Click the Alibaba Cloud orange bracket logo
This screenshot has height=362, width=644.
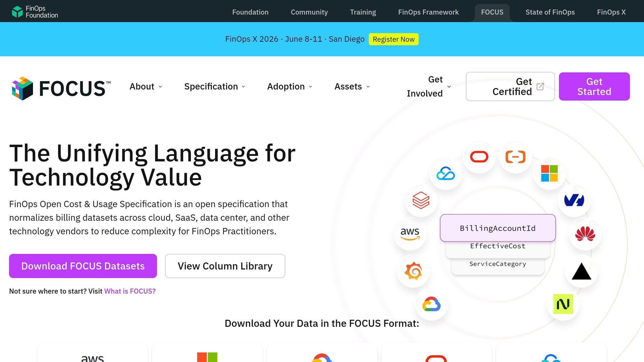coord(515,156)
